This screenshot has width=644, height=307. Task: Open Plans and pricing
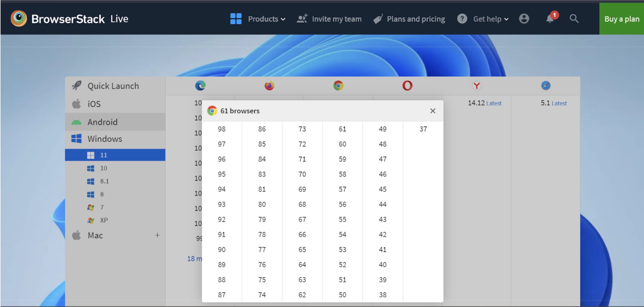416,19
